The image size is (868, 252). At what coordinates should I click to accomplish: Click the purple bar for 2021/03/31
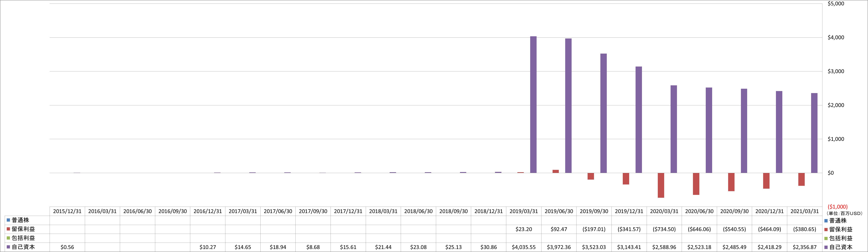tap(814, 133)
